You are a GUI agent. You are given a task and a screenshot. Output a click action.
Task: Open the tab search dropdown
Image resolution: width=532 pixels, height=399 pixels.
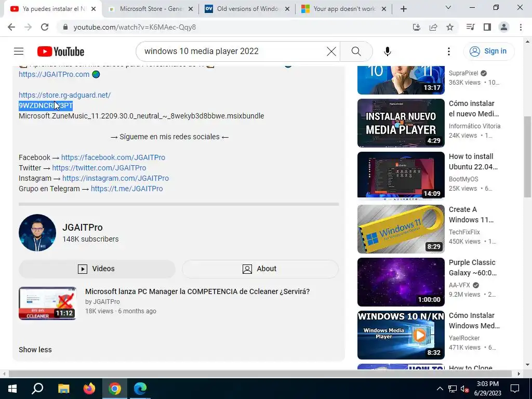[x=448, y=7]
